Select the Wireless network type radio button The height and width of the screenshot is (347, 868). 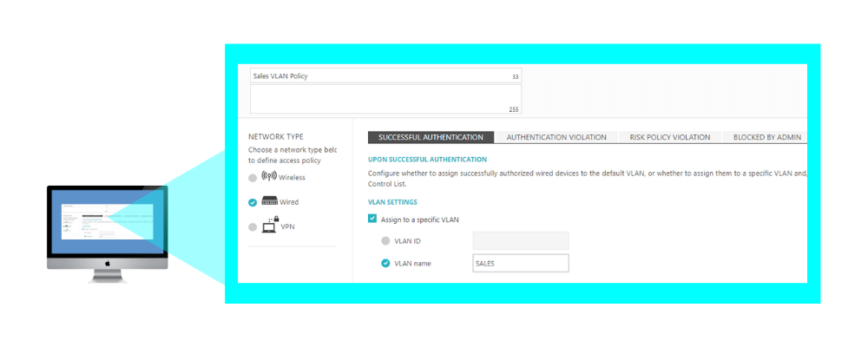click(x=253, y=178)
